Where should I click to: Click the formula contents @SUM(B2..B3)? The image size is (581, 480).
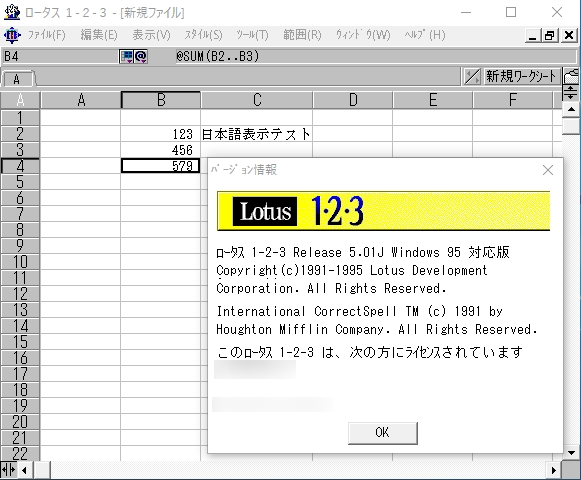tap(218, 56)
